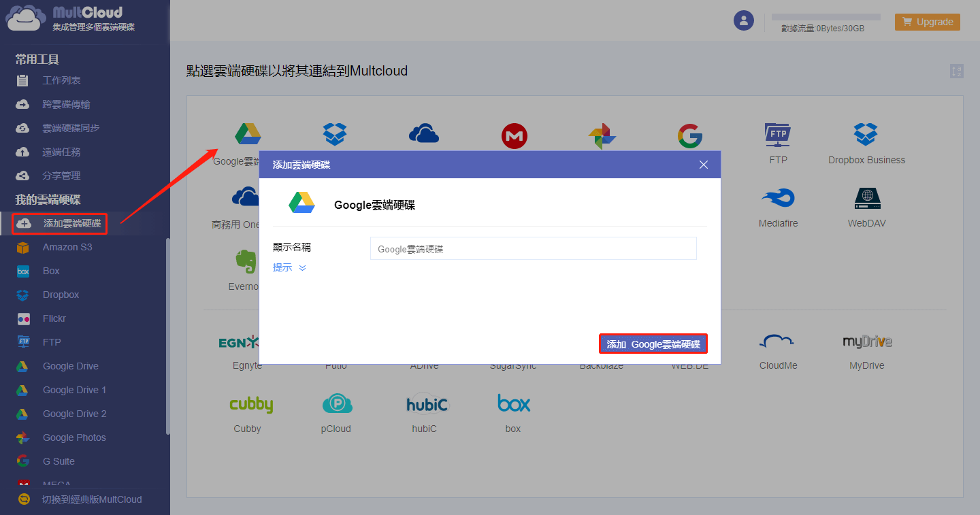
Task: Choose the Evernote elephant icon
Action: 245,261
